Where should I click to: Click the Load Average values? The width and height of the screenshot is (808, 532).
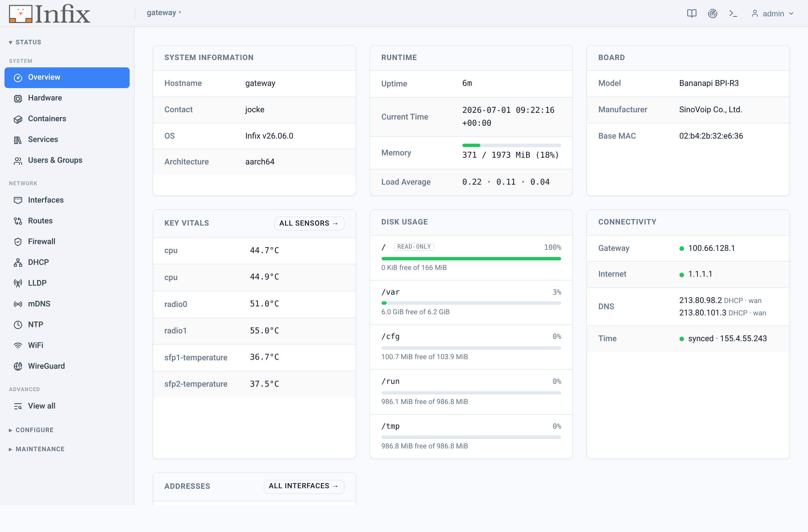point(506,182)
